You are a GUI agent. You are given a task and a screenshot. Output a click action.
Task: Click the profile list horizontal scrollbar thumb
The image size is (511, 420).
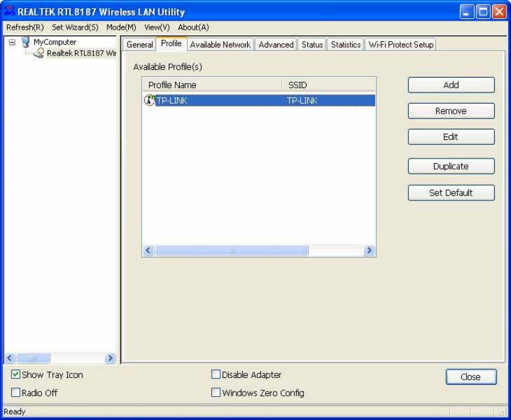[232, 250]
